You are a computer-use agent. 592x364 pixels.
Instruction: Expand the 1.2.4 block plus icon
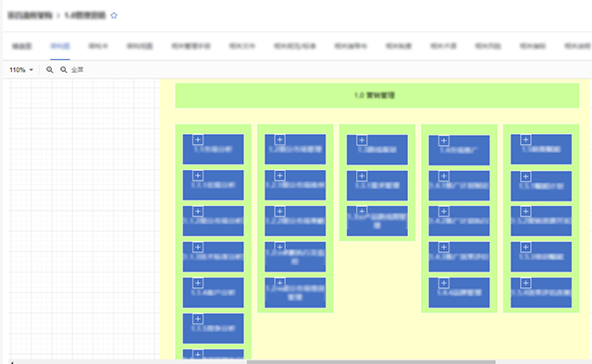click(279, 283)
